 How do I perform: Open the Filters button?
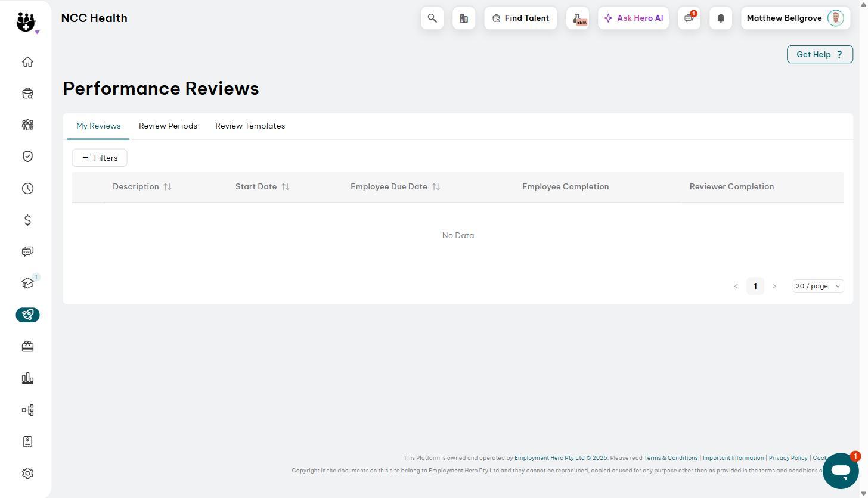click(x=100, y=158)
